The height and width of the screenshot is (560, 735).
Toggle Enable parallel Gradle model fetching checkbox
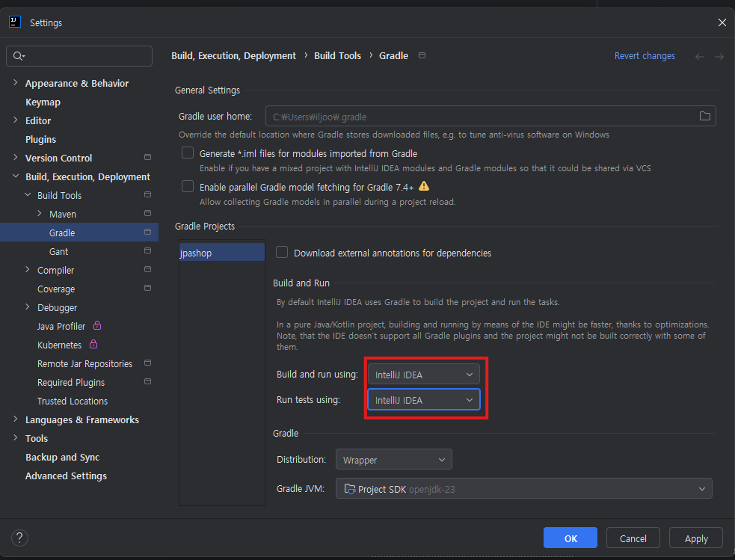pyautogui.click(x=188, y=186)
